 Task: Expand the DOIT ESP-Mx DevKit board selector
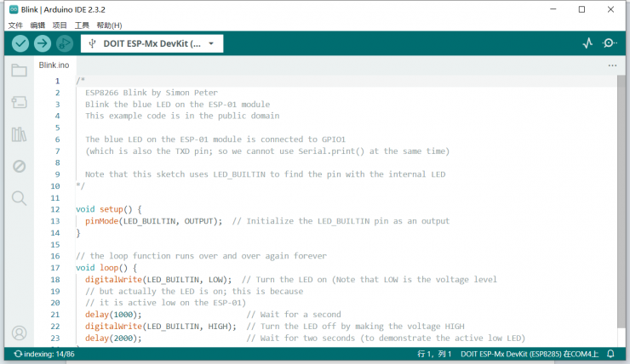coord(152,43)
